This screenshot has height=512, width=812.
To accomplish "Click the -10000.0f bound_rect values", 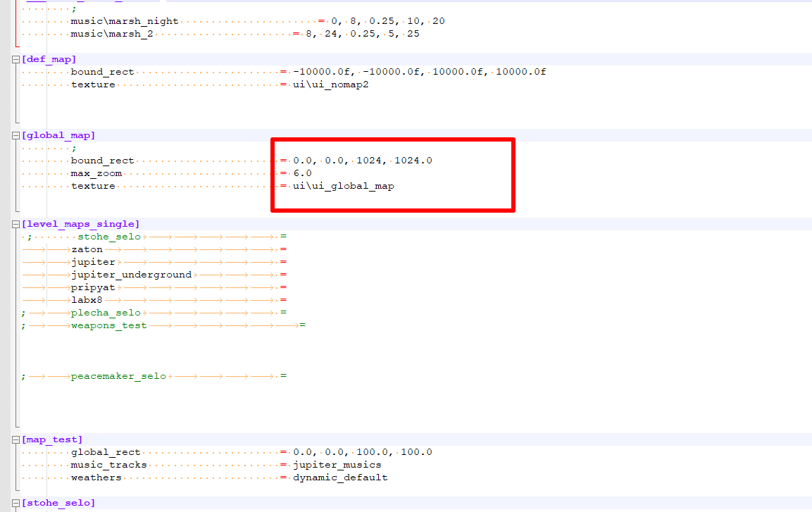I will 420,72.
